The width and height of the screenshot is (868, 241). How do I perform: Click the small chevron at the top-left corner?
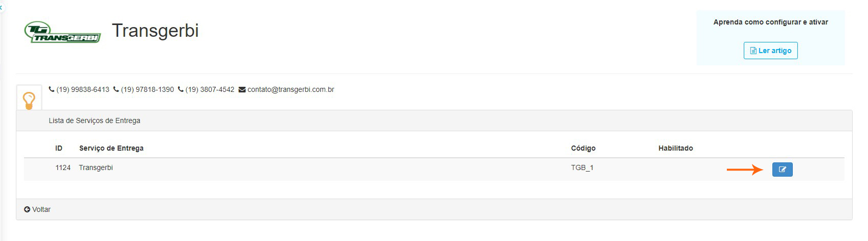click(x=2, y=8)
